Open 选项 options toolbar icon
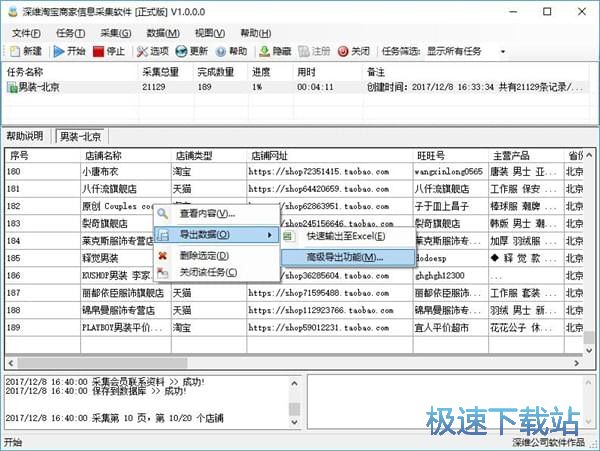Image resolution: width=600 pixels, height=451 pixels. 142,51
